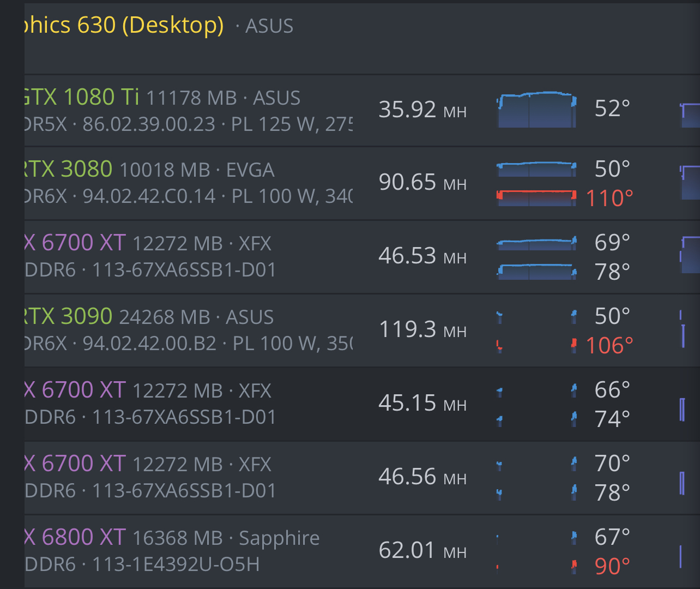The height and width of the screenshot is (589, 700).
Task: Click the red 110° memory temperature
Action: coord(610,198)
